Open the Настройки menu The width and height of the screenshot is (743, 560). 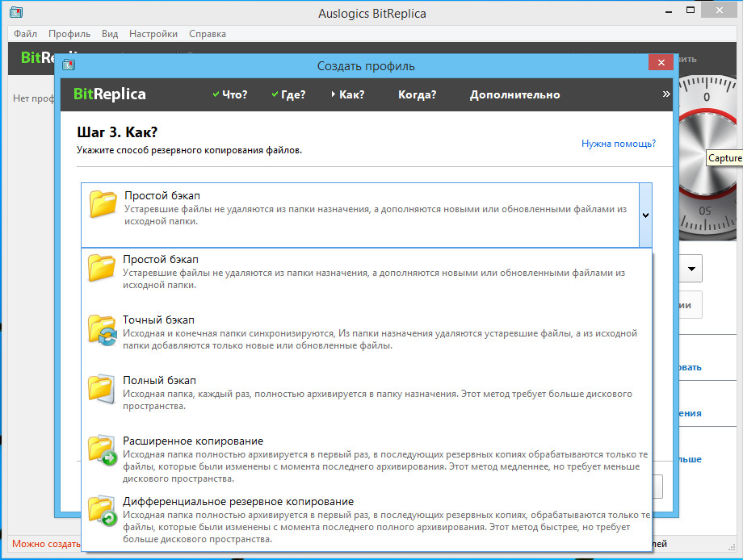[x=153, y=34]
